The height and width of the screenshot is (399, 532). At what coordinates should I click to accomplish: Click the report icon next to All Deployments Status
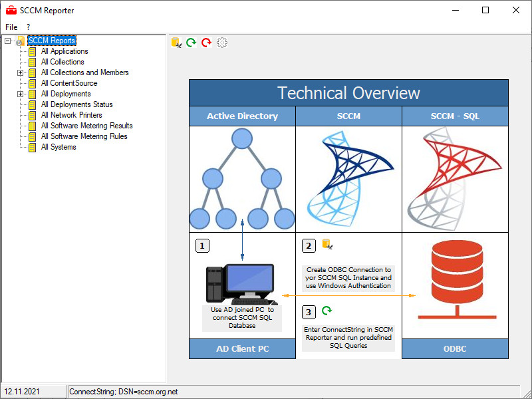32,105
